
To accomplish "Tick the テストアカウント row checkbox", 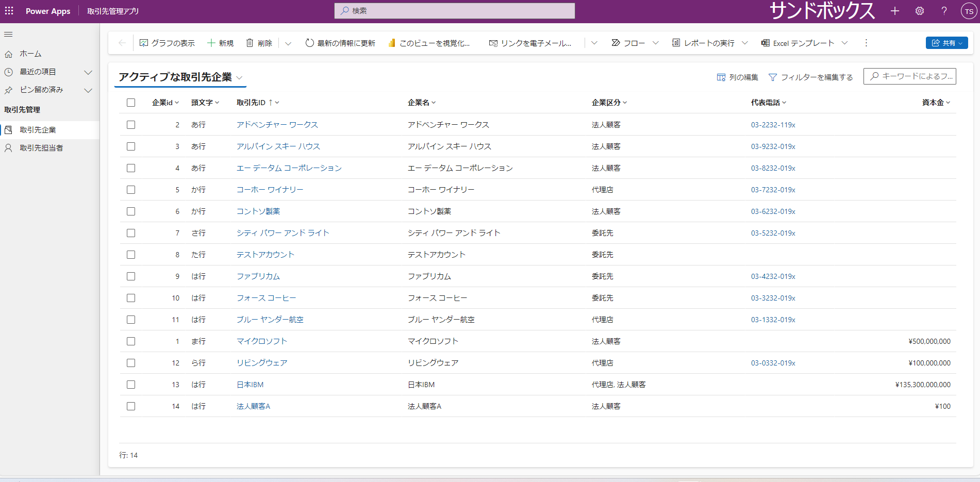I will click(x=131, y=255).
